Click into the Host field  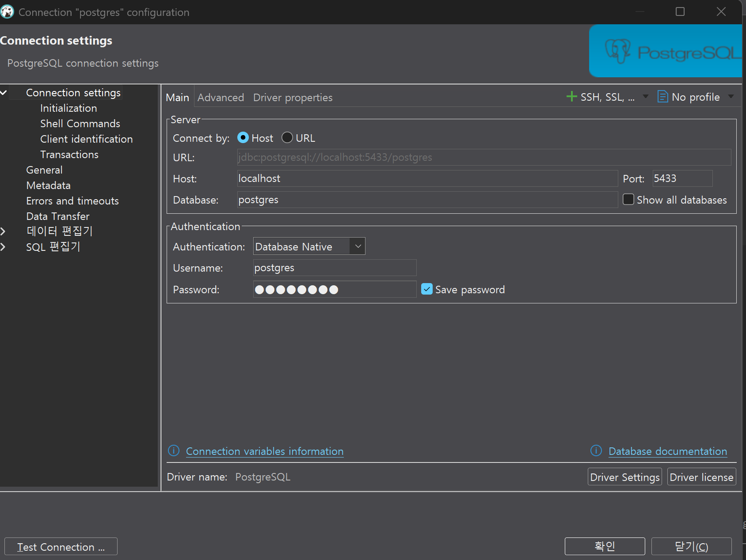(427, 178)
